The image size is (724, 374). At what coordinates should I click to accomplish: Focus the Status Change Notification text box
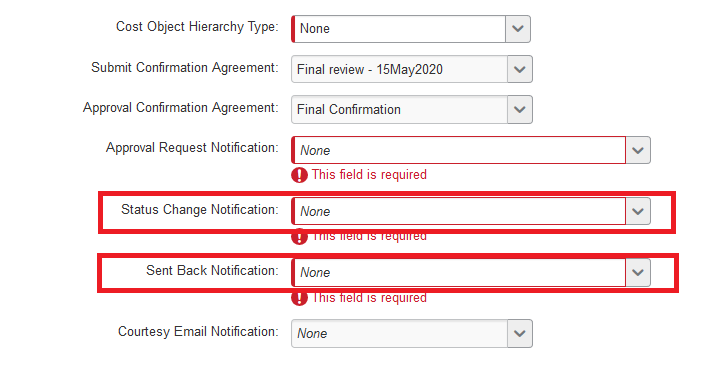(x=459, y=211)
